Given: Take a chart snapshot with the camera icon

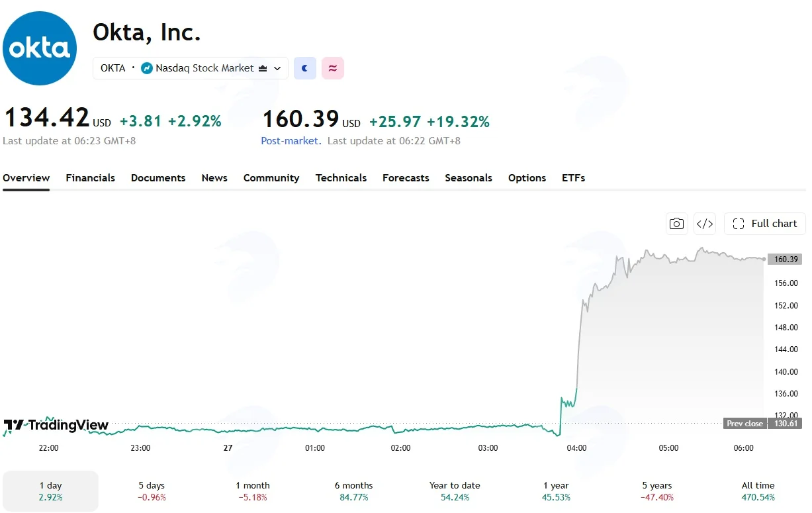Looking at the screenshot, I should coord(676,224).
